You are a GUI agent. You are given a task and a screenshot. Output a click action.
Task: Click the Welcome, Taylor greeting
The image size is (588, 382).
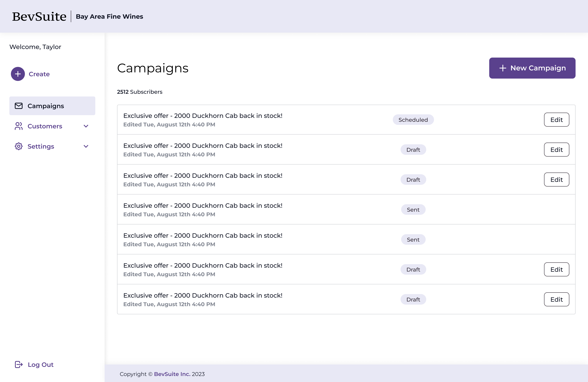tap(35, 47)
